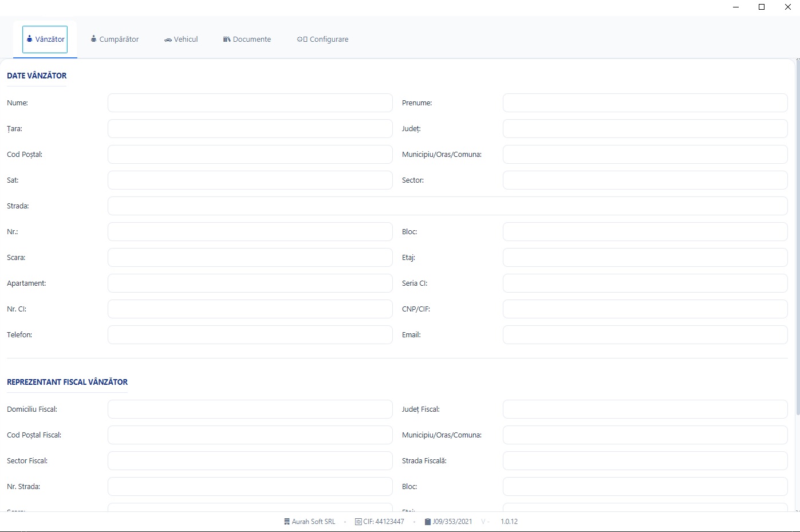800x532 pixels.
Task: Focus the Sector Fiscal field
Action: pyautogui.click(x=250, y=461)
